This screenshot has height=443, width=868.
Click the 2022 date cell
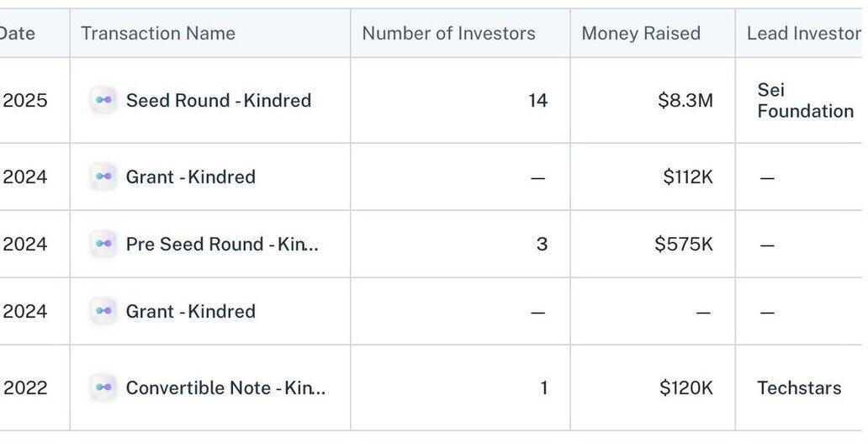pyautogui.click(x=25, y=388)
